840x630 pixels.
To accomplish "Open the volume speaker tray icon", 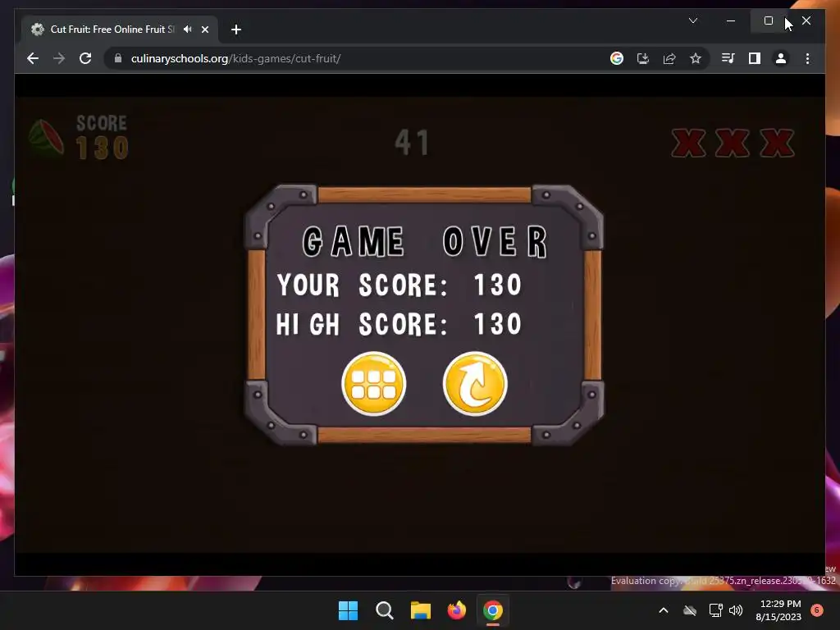I will pos(736,610).
